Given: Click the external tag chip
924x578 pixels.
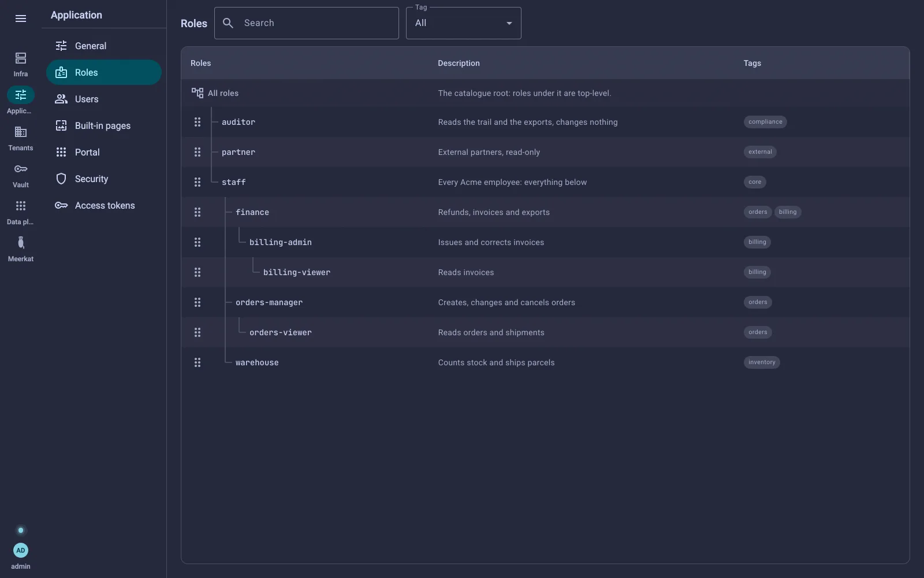Looking at the screenshot, I should pos(760,152).
